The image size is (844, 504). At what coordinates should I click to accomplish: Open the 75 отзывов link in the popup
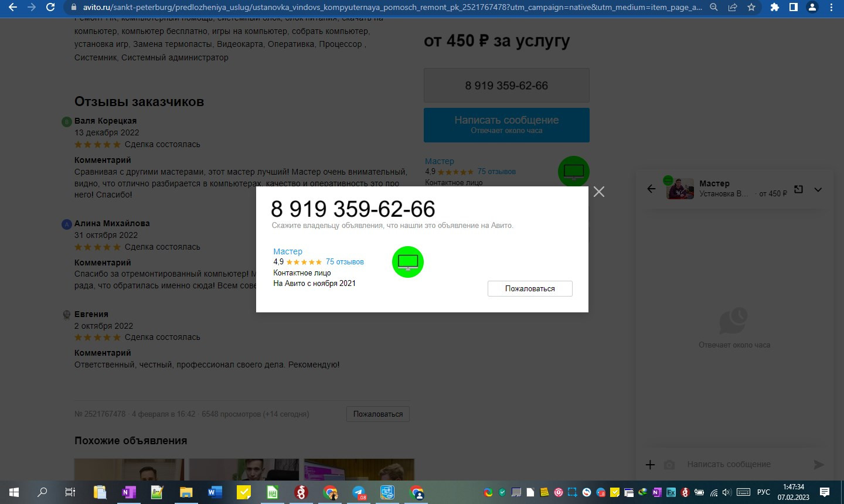pyautogui.click(x=345, y=262)
